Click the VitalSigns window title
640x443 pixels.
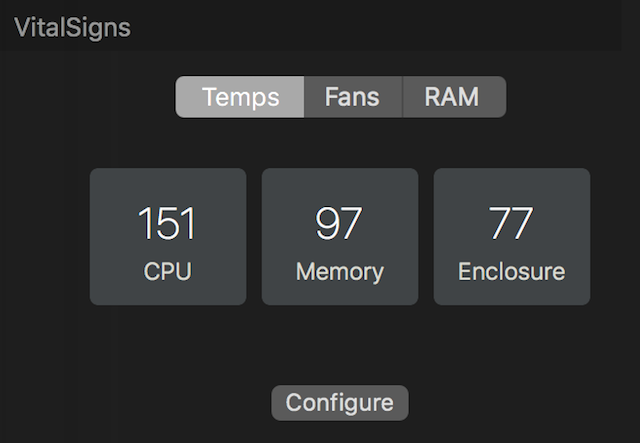[72, 27]
